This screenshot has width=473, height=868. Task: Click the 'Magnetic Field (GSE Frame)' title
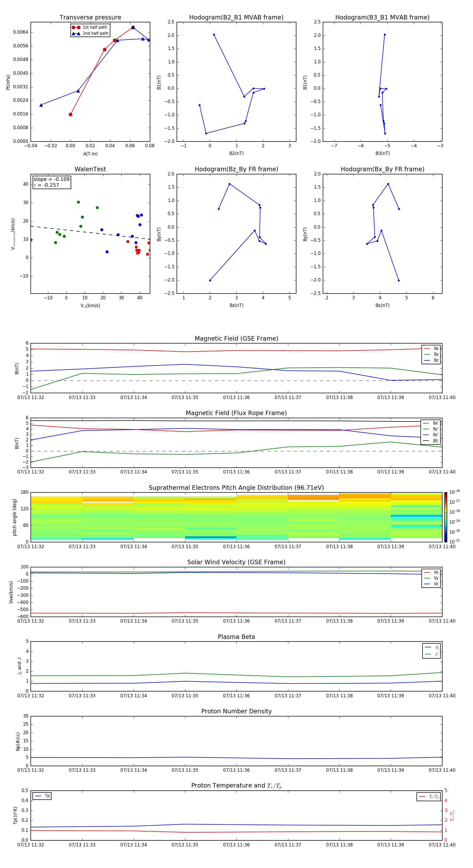(236, 339)
